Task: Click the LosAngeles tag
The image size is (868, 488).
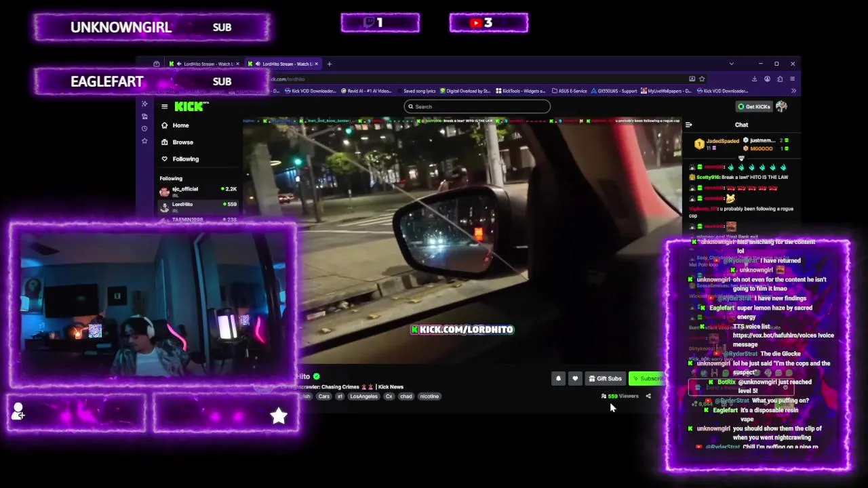Action: tap(364, 396)
